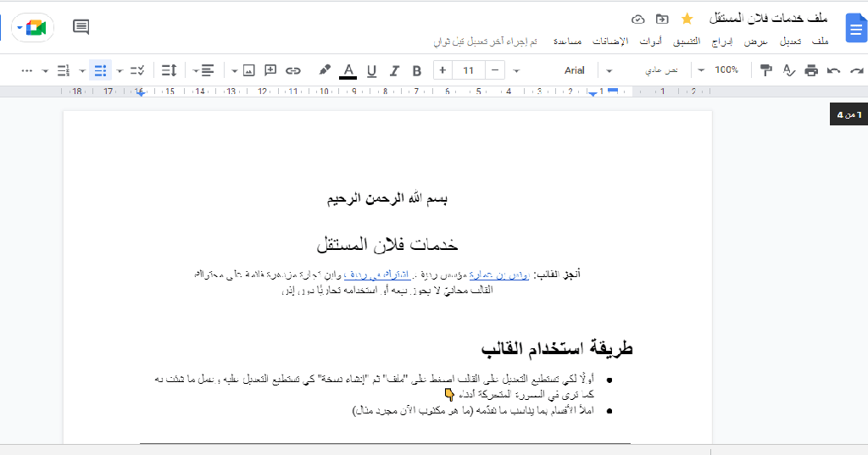Open the Google Docs home icon
This screenshot has width=868, height=455.
[855, 28]
